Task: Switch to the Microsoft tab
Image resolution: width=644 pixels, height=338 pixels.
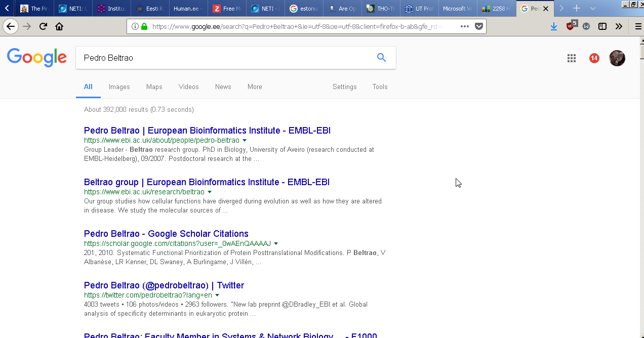Action: (x=458, y=9)
